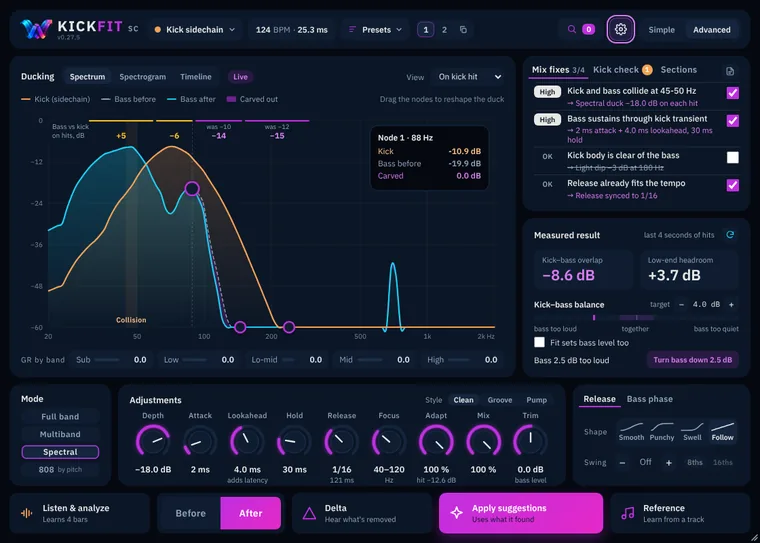Screen dimensions: 760x543
Task: Select the Punchy release shape
Action: (662, 431)
